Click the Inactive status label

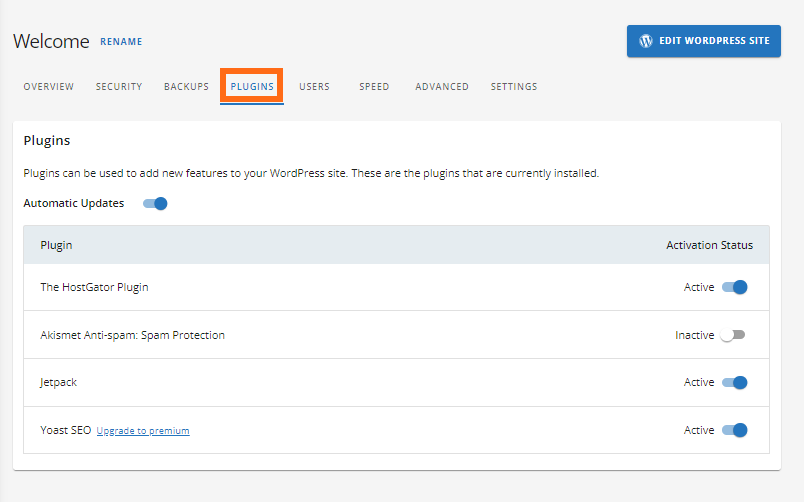click(695, 335)
